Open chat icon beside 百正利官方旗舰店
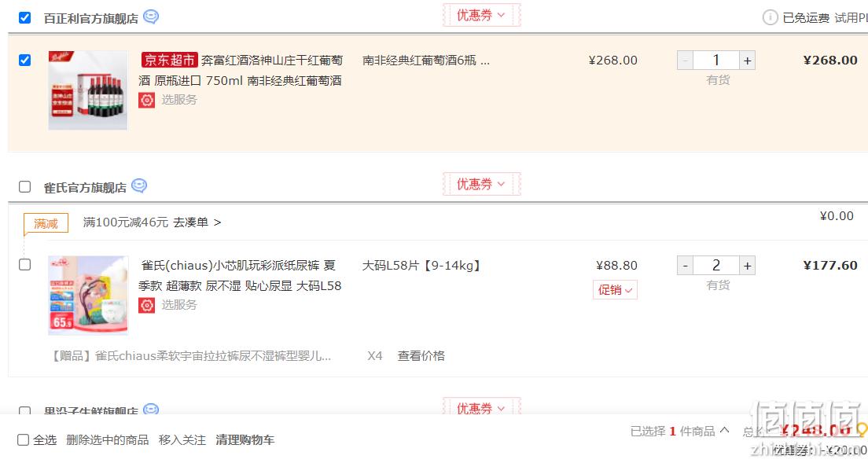Viewport: 868px width, 463px height. point(151,17)
